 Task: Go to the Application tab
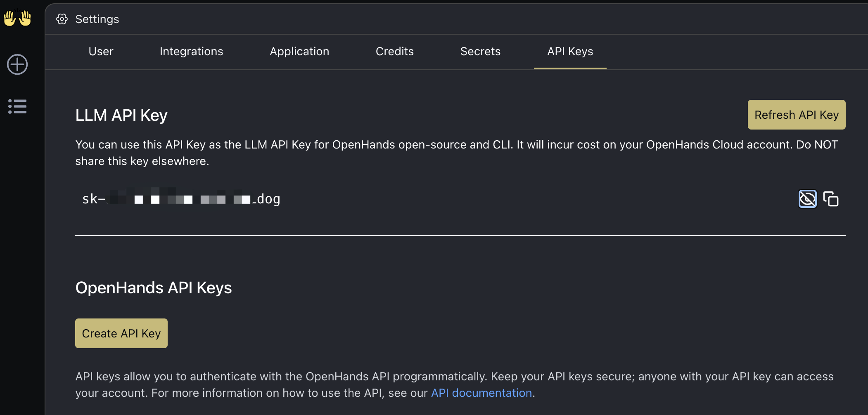point(299,51)
